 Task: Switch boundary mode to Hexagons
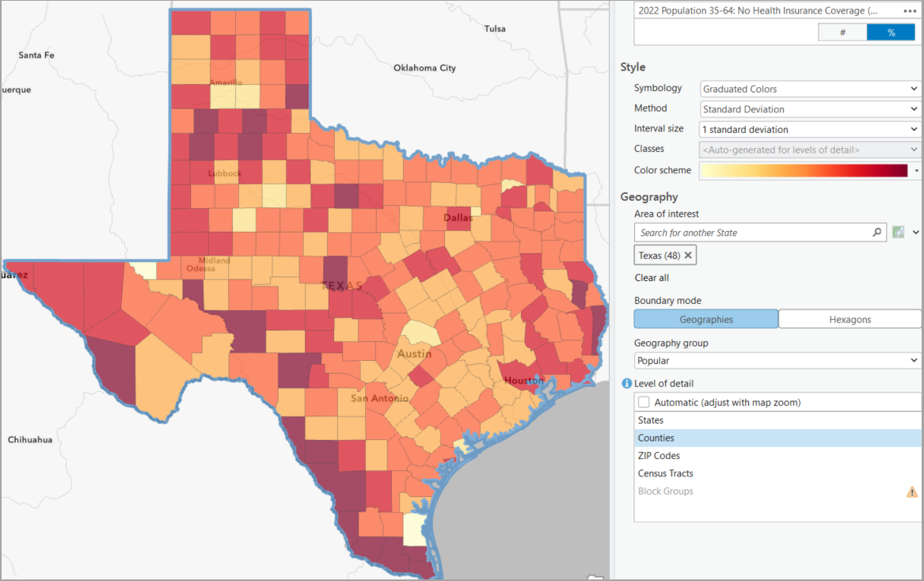(850, 318)
